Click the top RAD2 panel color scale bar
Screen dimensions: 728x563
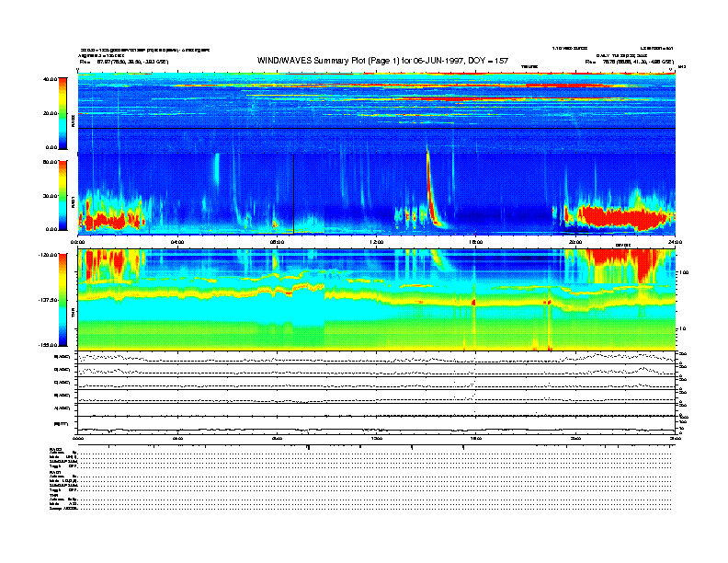63,112
